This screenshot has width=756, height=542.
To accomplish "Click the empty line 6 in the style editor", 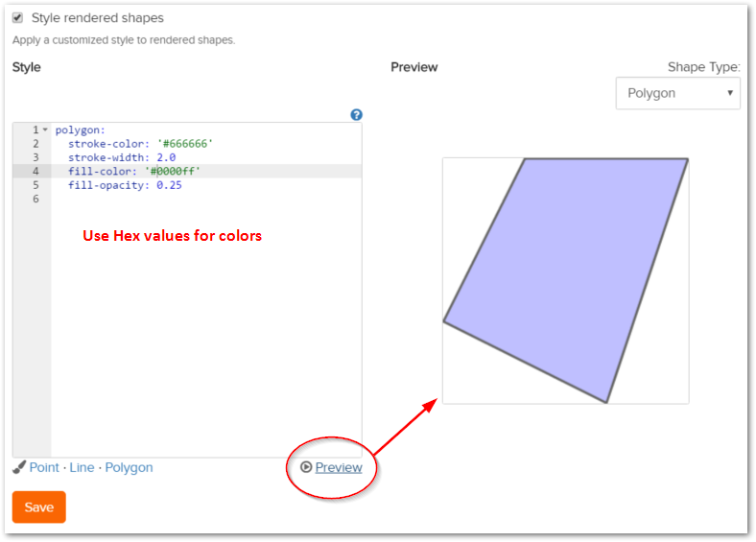I will pyautogui.click(x=206, y=199).
